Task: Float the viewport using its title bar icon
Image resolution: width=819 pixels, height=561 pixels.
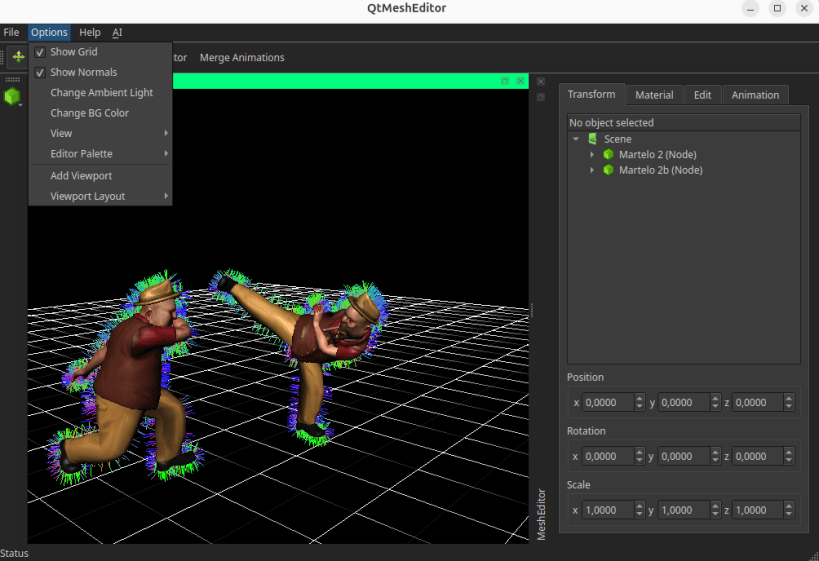Action: tap(505, 81)
